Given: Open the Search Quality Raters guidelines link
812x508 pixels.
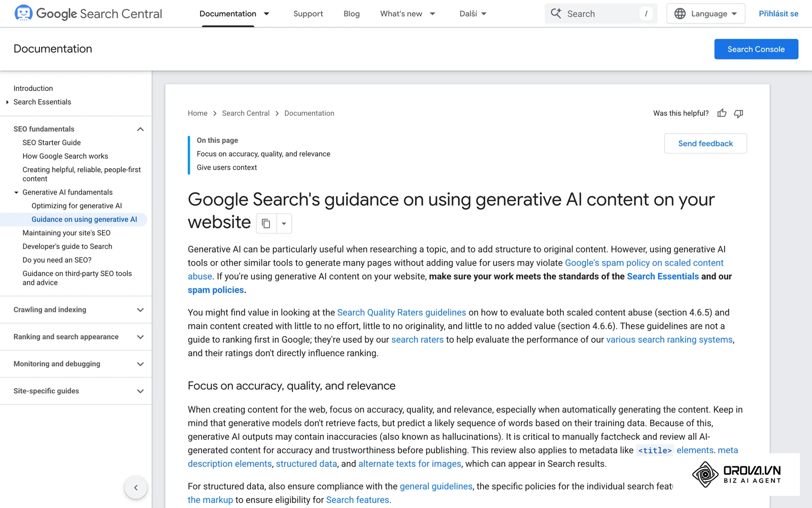Looking at the screenshot, I should click(401, 312).
